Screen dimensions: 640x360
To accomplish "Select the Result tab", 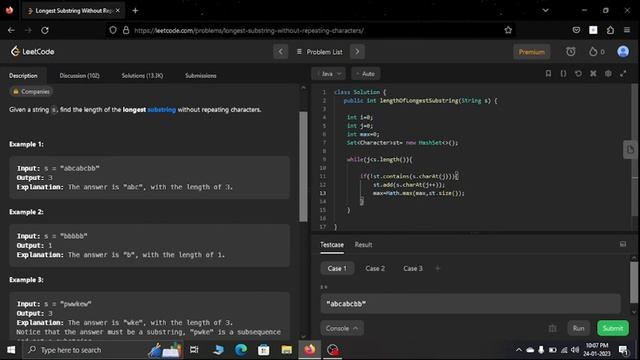I will [x=363, y=244].
